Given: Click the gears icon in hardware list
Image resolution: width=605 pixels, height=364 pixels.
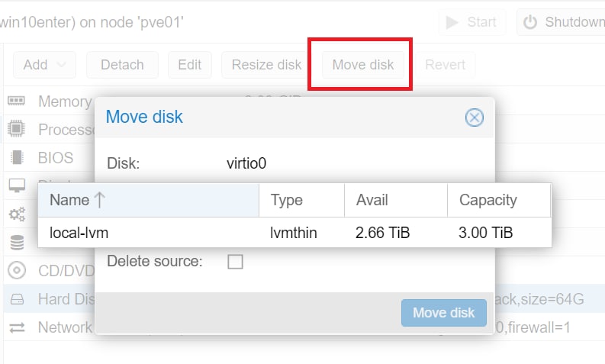Looking at the screenshot, I should 17,214.
